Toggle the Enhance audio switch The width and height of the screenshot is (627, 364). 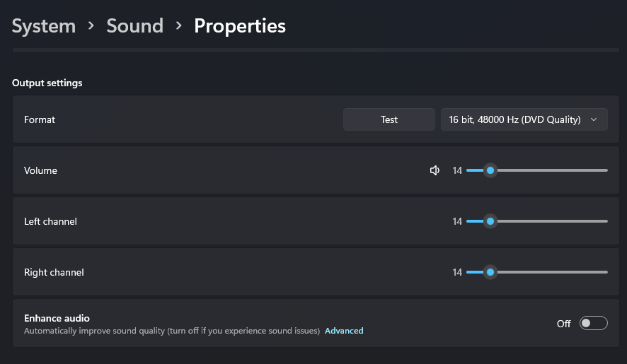tap(594, 323)
